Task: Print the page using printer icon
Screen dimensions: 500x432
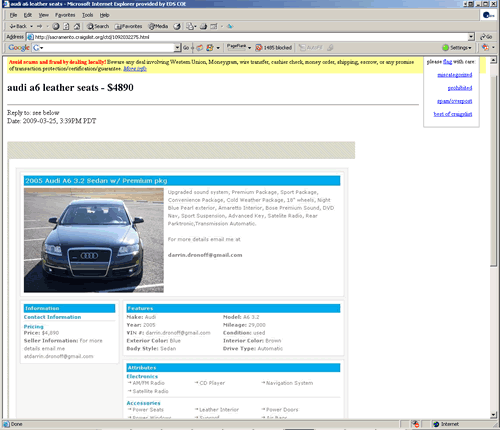Action: [203, 26]
